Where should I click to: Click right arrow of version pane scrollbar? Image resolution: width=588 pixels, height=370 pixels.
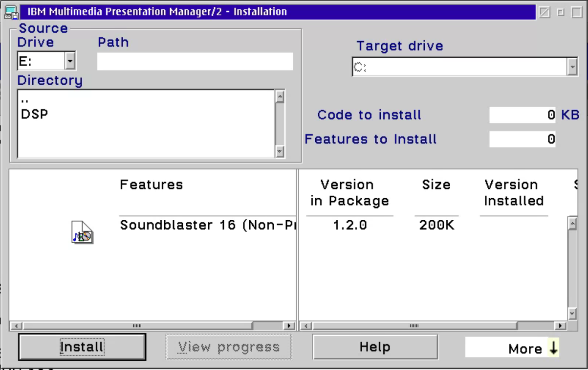click(x=561, y=325)
